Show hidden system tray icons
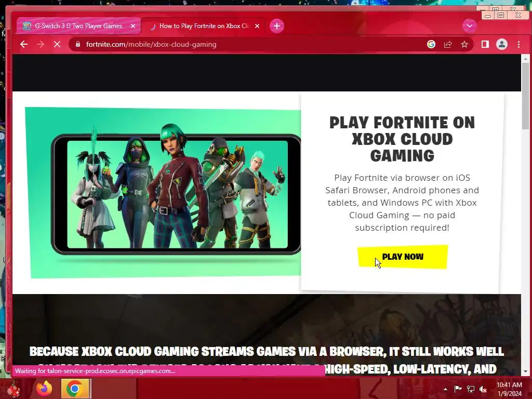 [x=445, y=389]
